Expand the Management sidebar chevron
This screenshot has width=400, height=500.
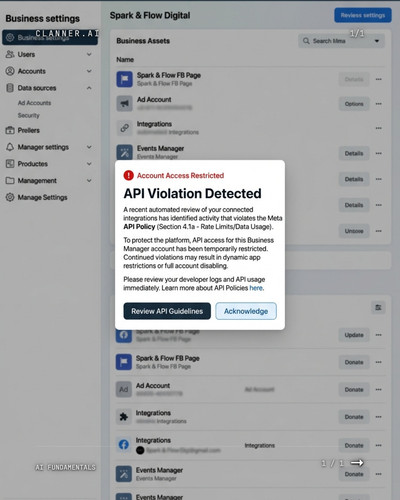(x=89, y=180)
